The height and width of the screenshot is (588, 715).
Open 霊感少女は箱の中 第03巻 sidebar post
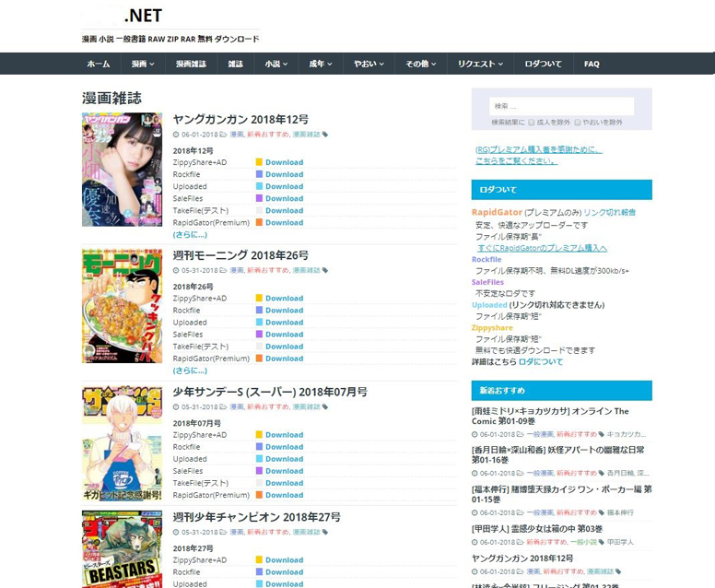(536, 529)
